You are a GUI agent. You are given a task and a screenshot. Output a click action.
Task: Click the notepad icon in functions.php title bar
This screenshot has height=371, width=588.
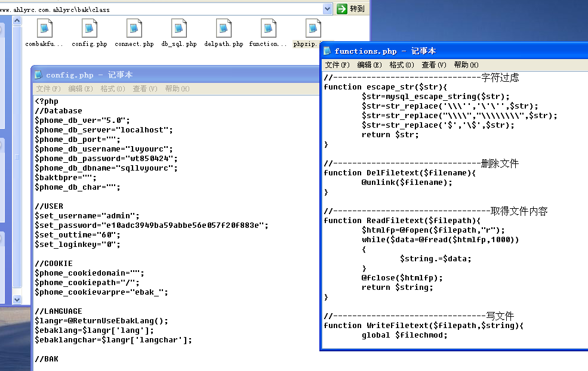327,51
